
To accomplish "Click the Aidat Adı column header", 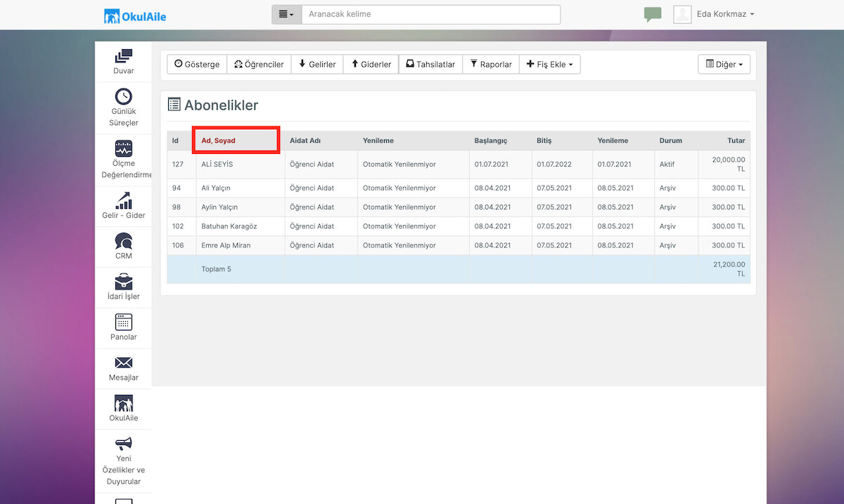I will (305, 141).
